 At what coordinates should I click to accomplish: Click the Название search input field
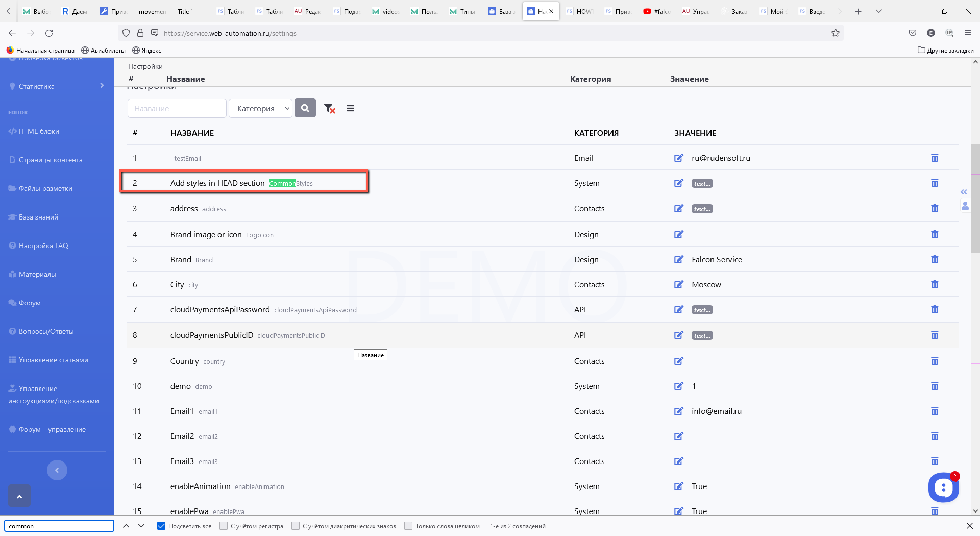pos(177,108)
